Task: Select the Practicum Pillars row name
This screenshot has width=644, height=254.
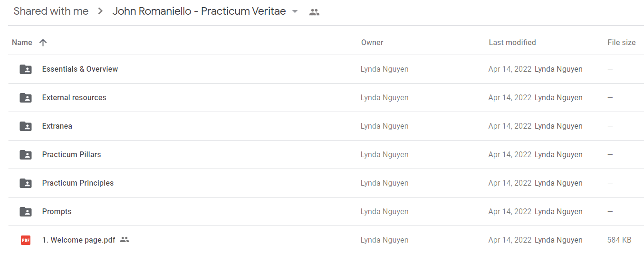Action: click(71, 155)
